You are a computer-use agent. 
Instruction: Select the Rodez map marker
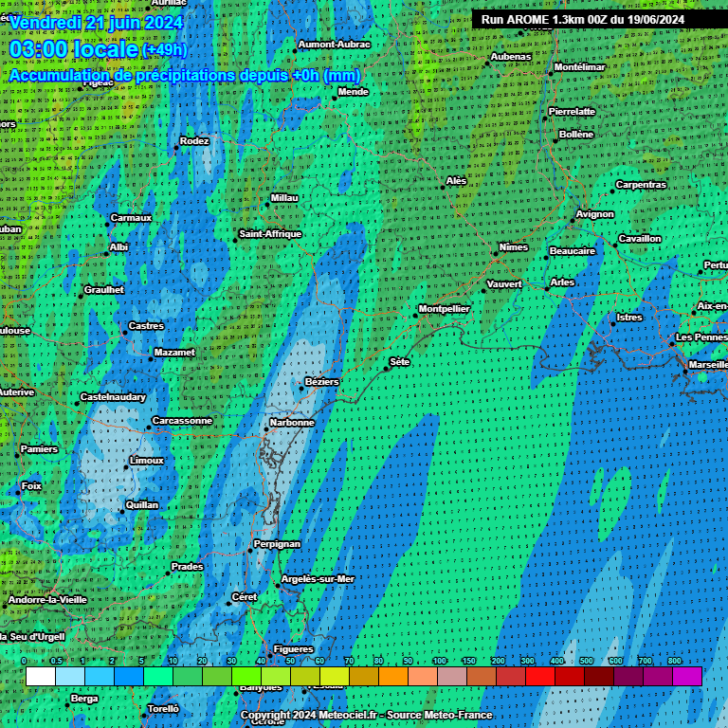click(176, 148)
